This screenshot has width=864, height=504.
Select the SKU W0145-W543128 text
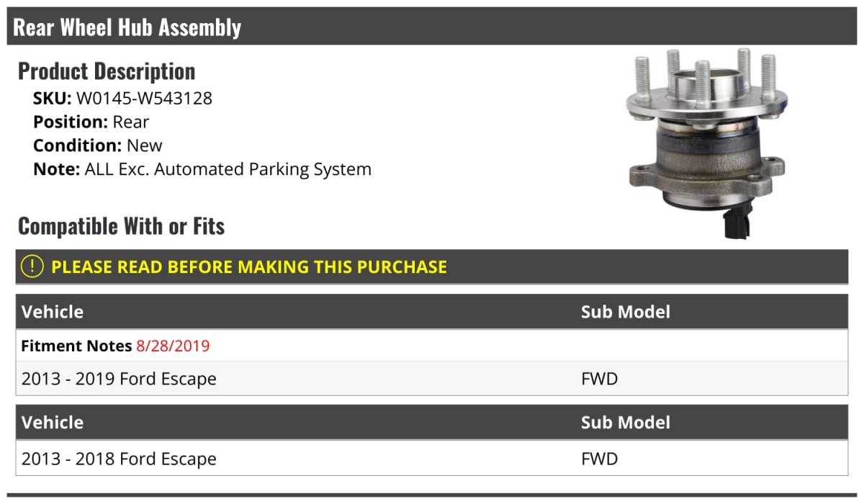[x=122, y=98]
